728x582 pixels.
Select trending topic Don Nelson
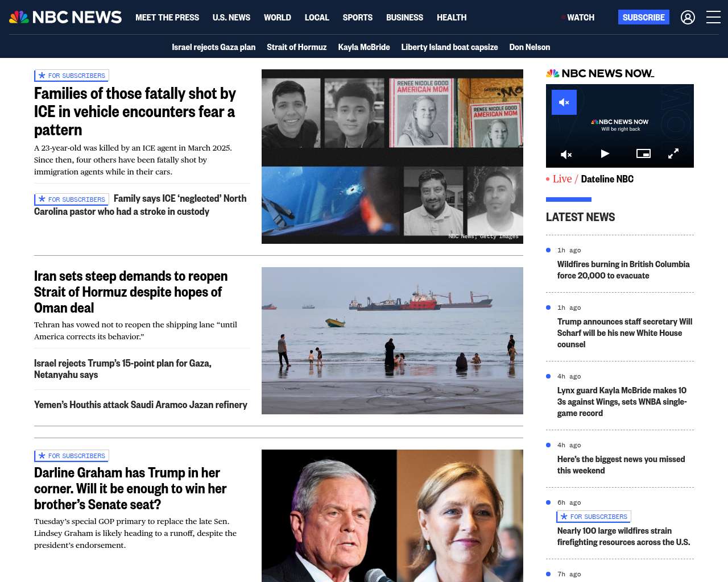pyautogui.click(x=530, y=47)
